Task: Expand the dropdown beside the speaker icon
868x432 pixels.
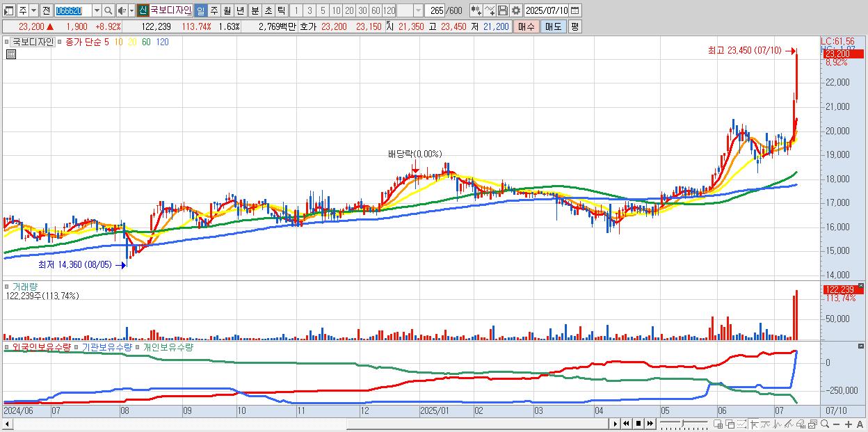Action: (x=131, y=10)
